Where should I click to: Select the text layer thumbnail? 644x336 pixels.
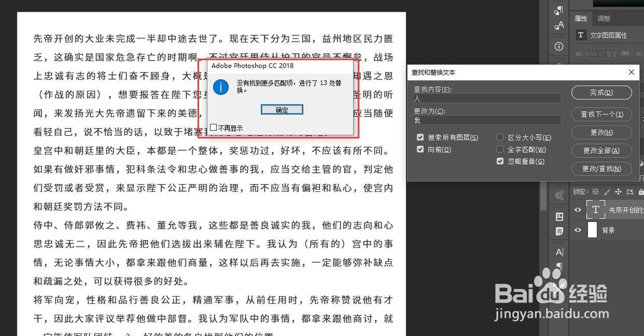point(596,210)
